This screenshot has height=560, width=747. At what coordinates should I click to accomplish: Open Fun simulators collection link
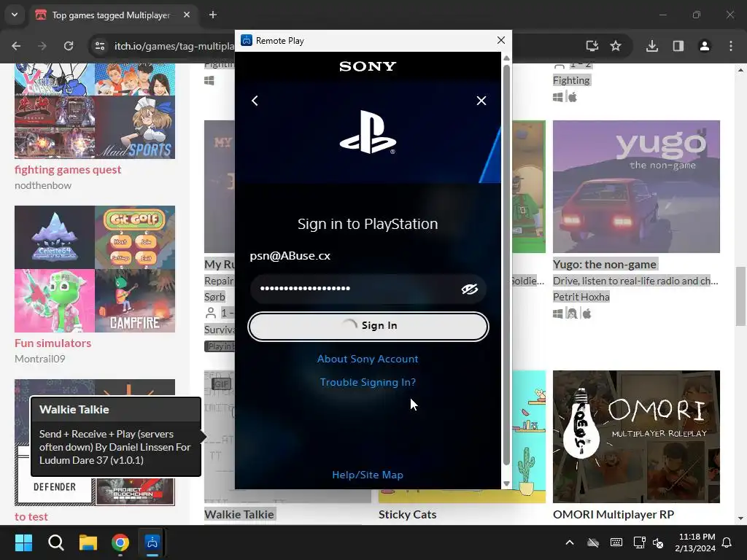53,343
